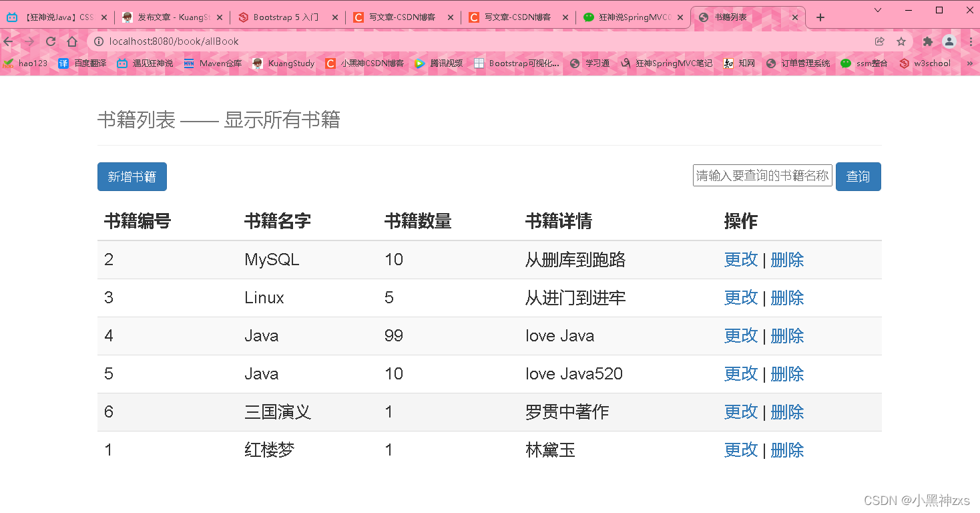Open the browser profile avatar
The height and width of the screenshot is (513, 980).
(949, 41)
